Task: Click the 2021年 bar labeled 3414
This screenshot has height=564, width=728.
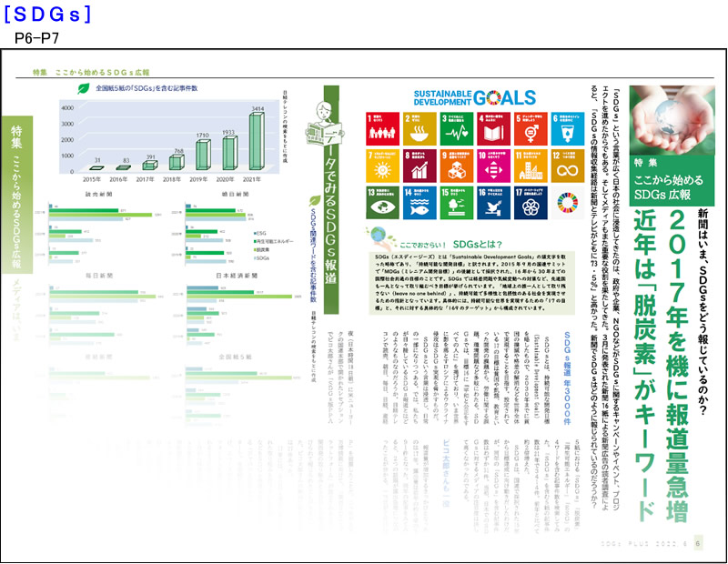Action: pos(257,142)
